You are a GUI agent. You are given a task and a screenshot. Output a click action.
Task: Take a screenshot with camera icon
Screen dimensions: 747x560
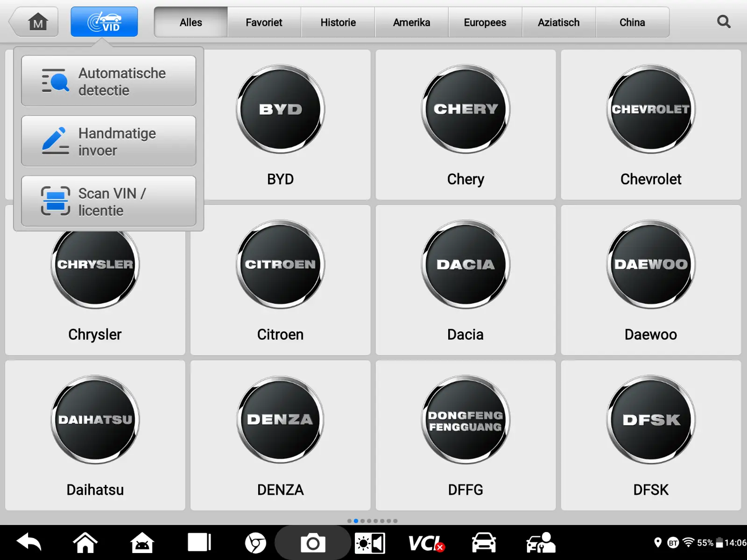click(313, 543)
